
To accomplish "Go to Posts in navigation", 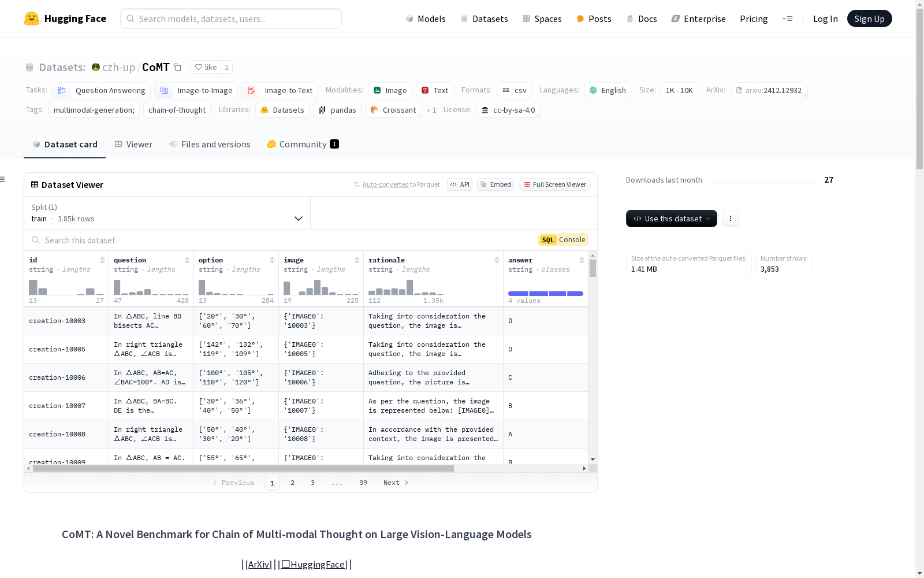I will 594,18.
